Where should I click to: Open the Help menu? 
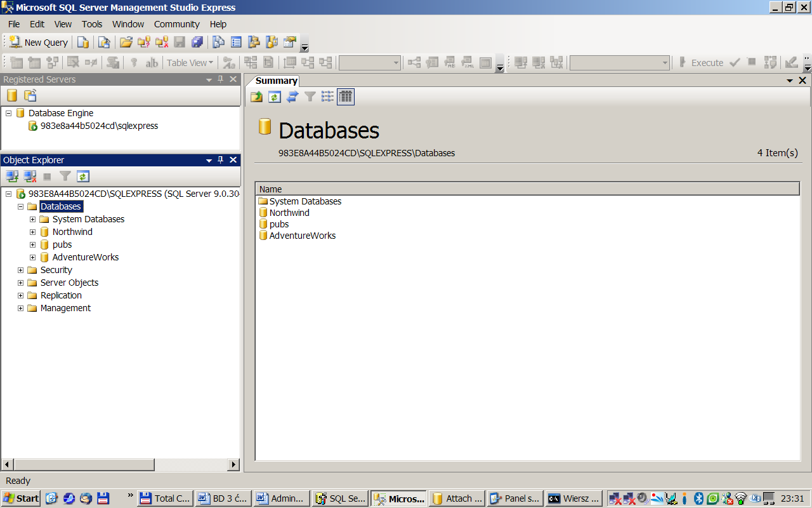point(218,24)
